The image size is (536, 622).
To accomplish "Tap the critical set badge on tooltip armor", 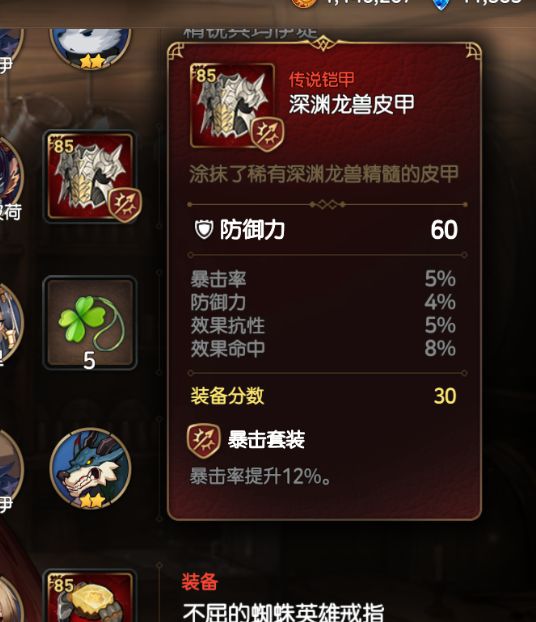I will click(267, 135).
